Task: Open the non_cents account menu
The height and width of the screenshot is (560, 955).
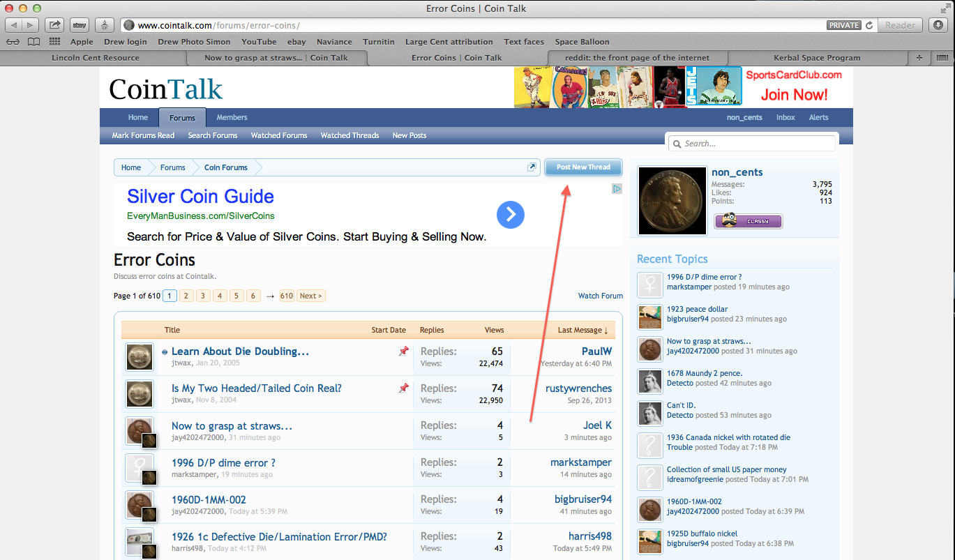Action: (744, 117)
